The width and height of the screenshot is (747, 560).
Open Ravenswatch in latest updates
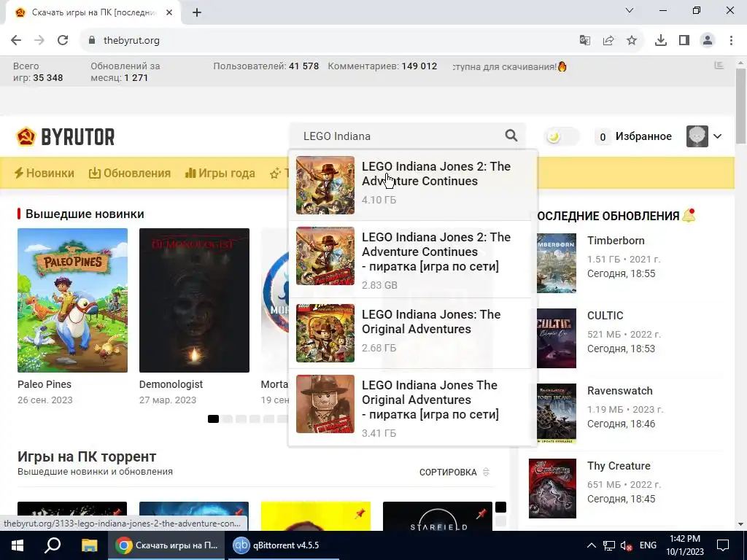tap(619, 391)
